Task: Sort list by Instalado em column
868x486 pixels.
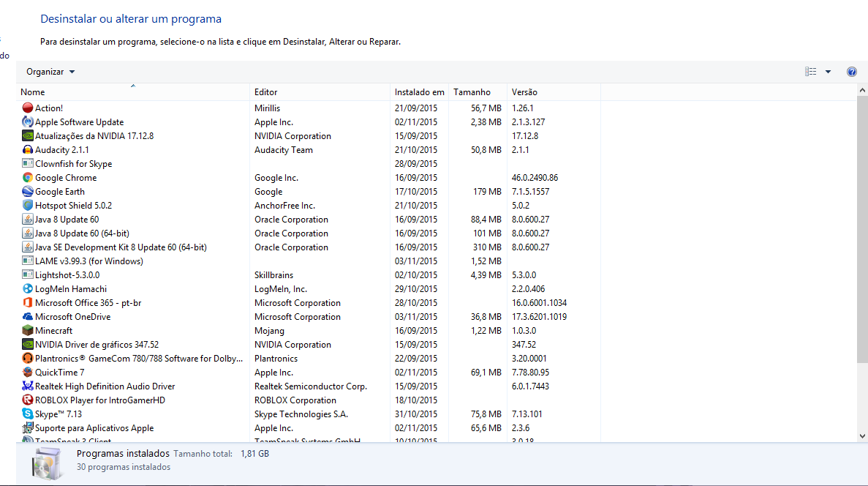Action: click(x=420, y=92)
